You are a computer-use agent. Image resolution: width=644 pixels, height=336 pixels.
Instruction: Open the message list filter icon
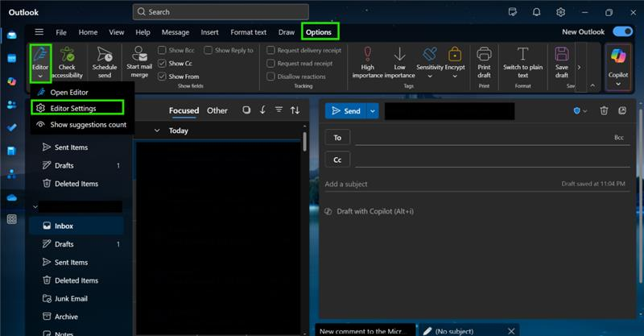pyautogui.click(x=279, y=110)
